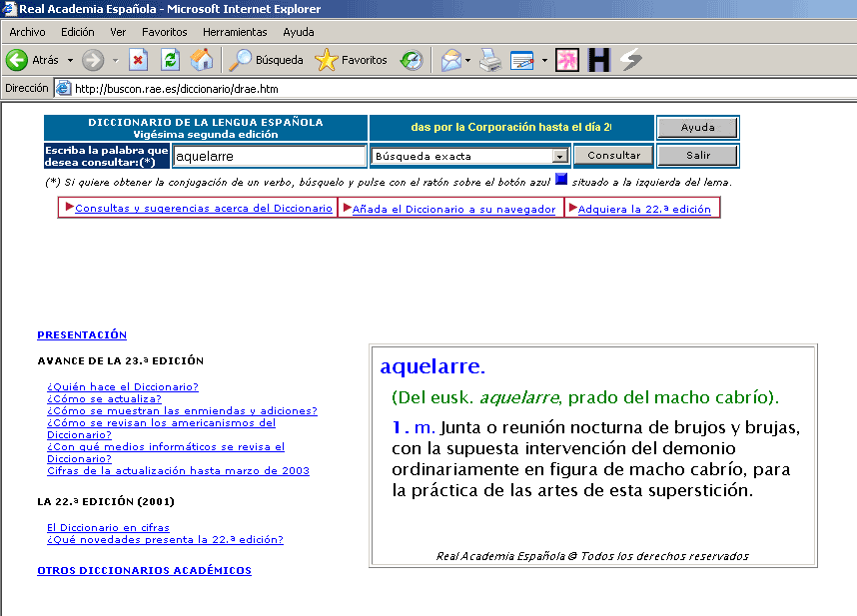Image resolution: width=857 pixels, height=616 pixels.
Task: Open the Herramientas menu
Action: click(x=235, y=32)
